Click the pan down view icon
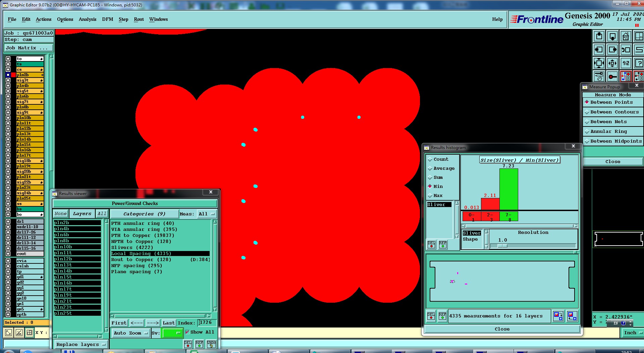The width and height of the screenshot is (644, 353). pyautogui.click(x=612, y=36)
